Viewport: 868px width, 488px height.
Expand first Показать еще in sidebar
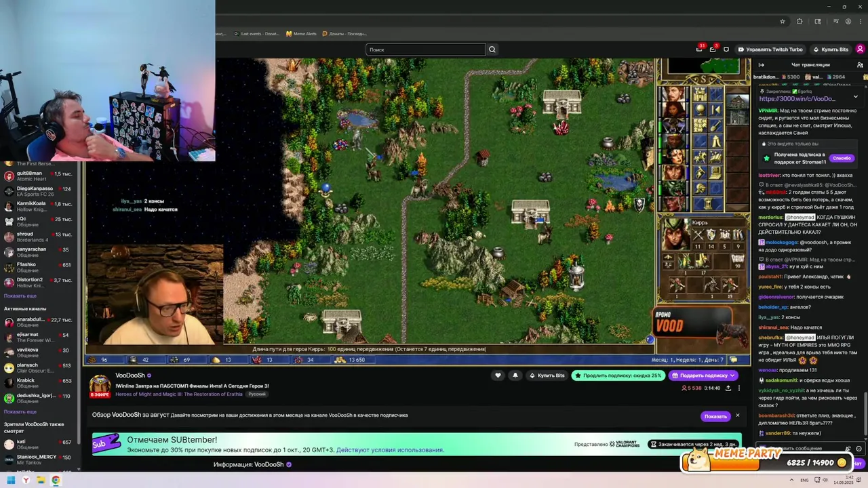20,296
